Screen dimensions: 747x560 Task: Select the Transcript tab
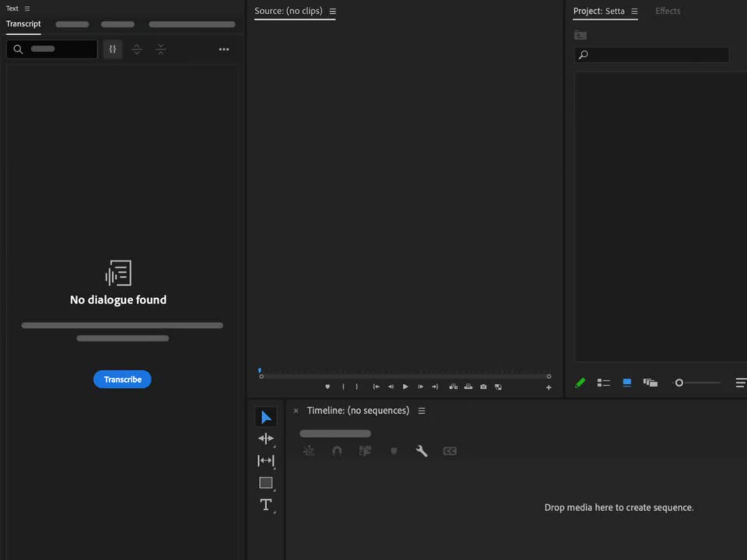23,24
